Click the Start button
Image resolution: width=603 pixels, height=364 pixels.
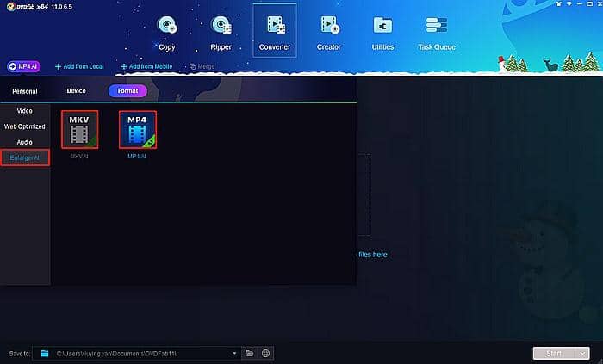(554, 354)
